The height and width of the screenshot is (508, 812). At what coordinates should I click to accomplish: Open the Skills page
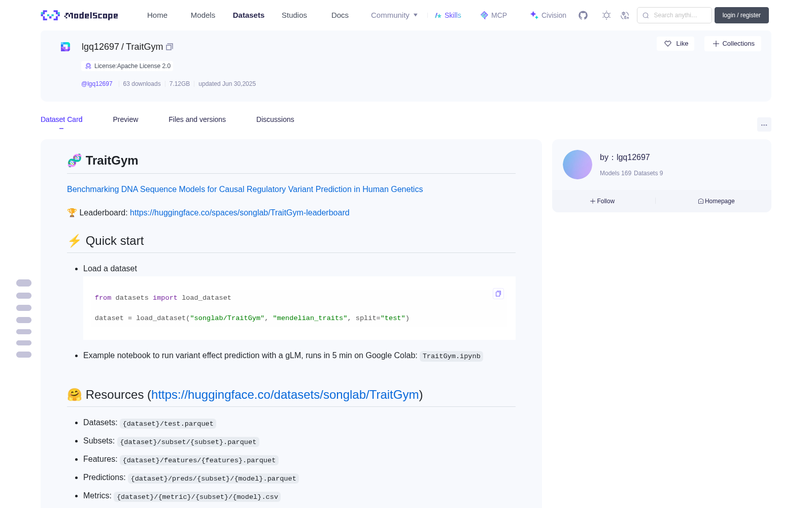point(448,15)
